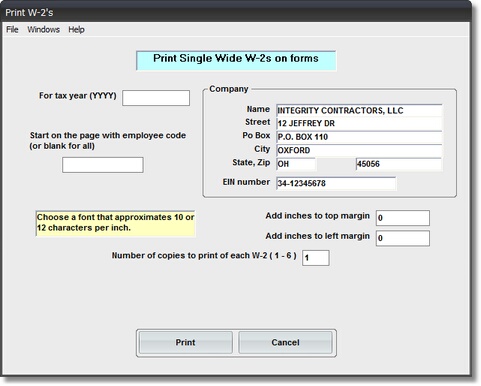Click the employee code start field
This screenshot has height=386, width=481.
103,165
